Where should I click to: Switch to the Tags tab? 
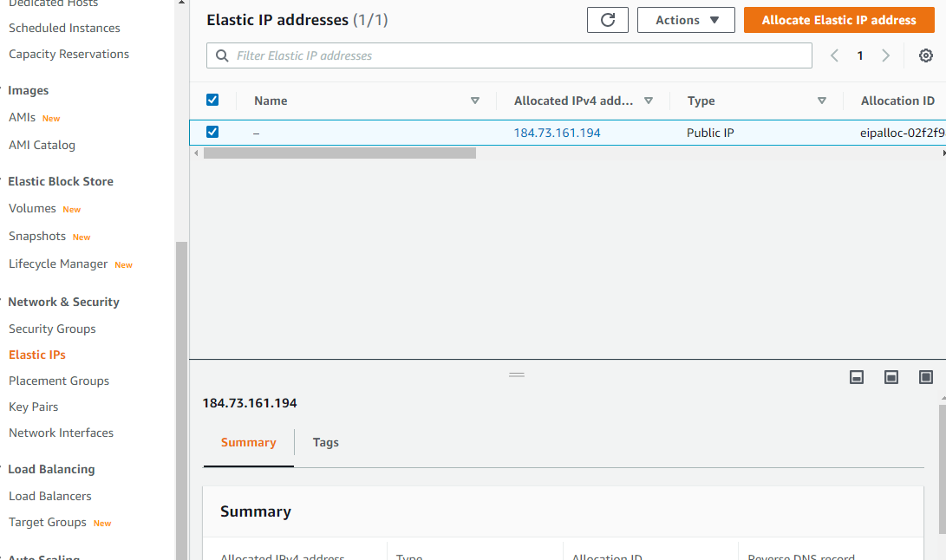326,442
